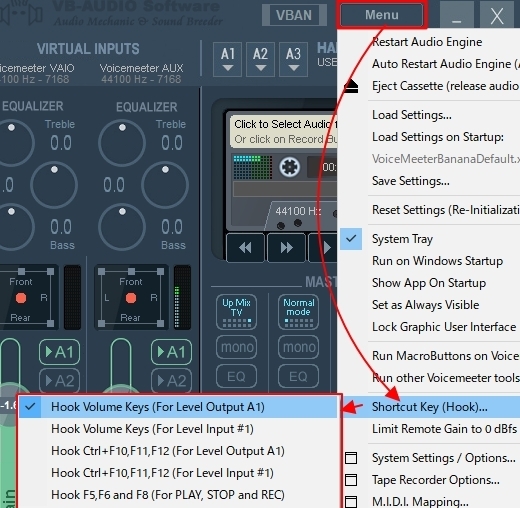Toggle A2 routing on Voicemeeter AUX strip
This screenshot has height=508, width=520.
[x=171, y=381]
